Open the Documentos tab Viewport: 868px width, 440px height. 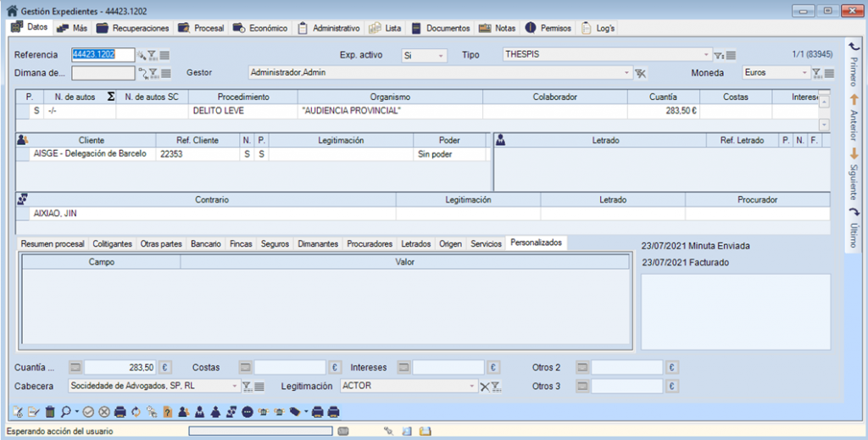click(440, 28)
